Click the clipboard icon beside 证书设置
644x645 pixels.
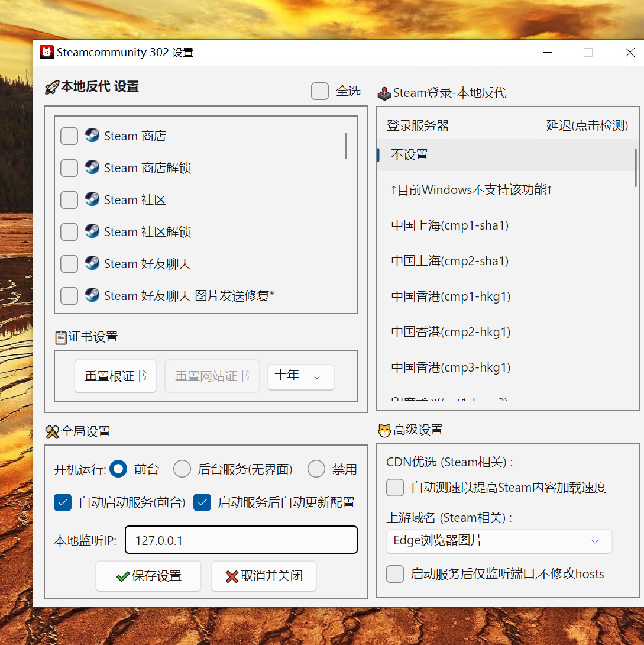tap(60, 337)
